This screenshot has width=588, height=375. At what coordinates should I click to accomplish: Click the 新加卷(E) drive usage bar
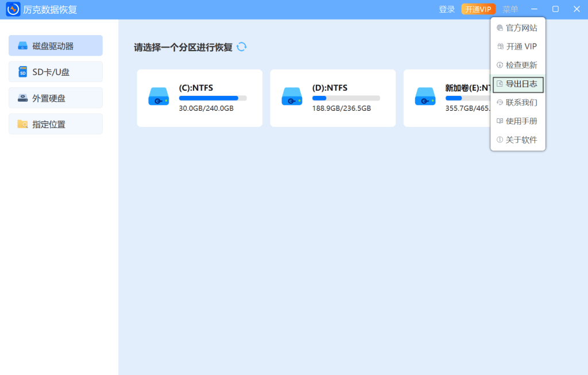pos(467,98)
